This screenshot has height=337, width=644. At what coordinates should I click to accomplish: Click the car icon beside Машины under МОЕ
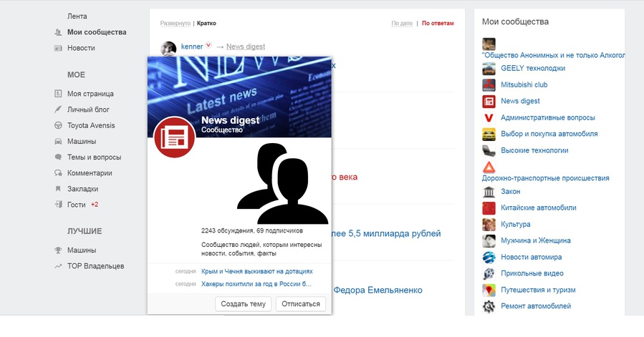(x=58, y=141)
